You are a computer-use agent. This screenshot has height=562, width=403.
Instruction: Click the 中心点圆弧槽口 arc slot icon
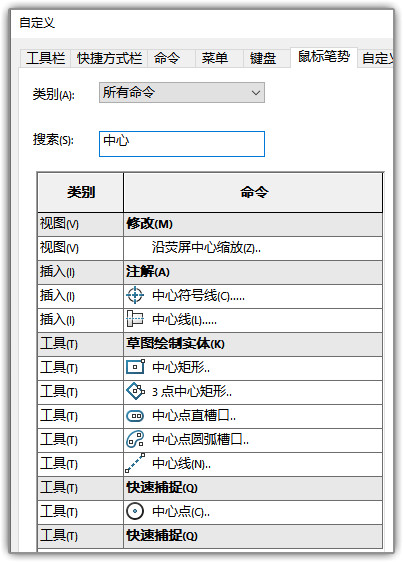tap(135, 439)
